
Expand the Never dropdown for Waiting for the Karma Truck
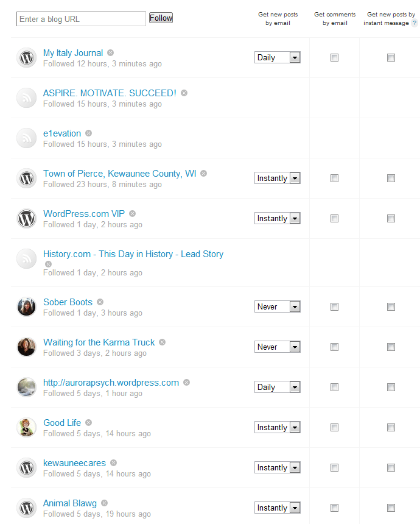(278, 347)
